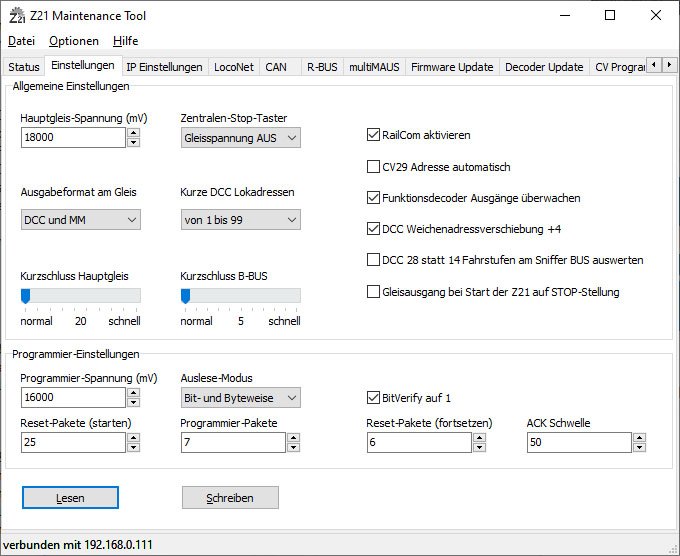Toggle BitVerify auf 1 checkbox
The width and height of the screenshot is (680, 556).
coord(373,397)
